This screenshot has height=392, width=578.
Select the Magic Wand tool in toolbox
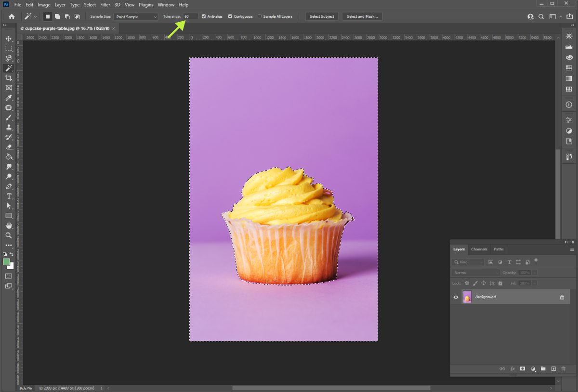(x=9, y=68)
